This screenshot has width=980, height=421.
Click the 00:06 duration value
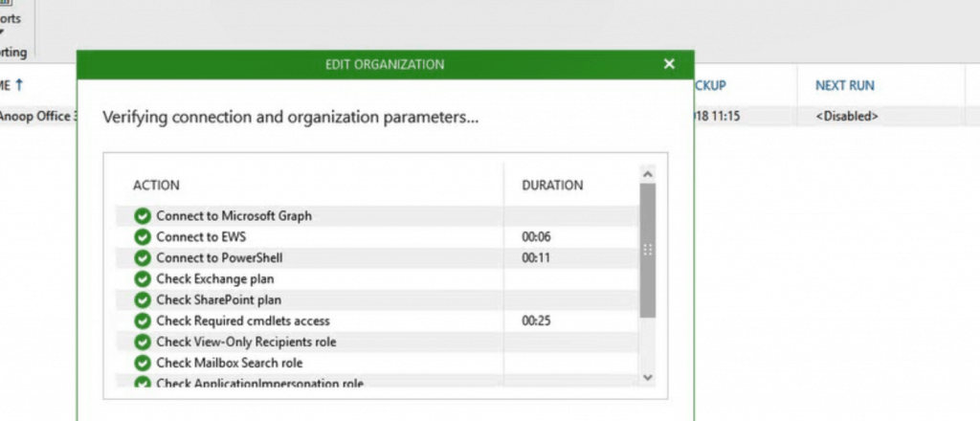(536, 236)
